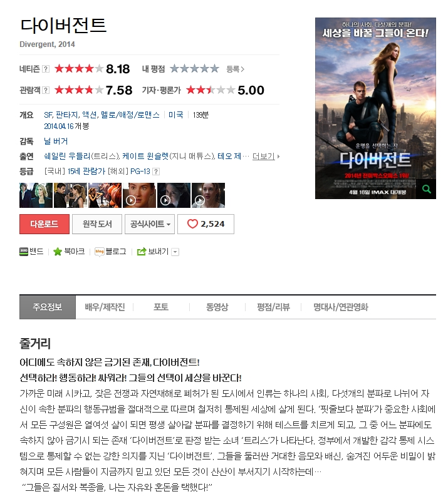
Task: Share via the 밴드 icon
Action: (24, 252)
